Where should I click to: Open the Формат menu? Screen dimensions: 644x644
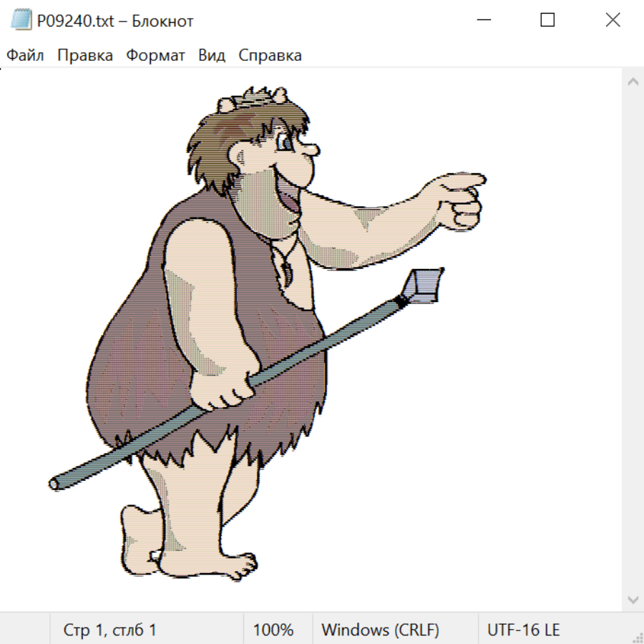click(155, 56)
